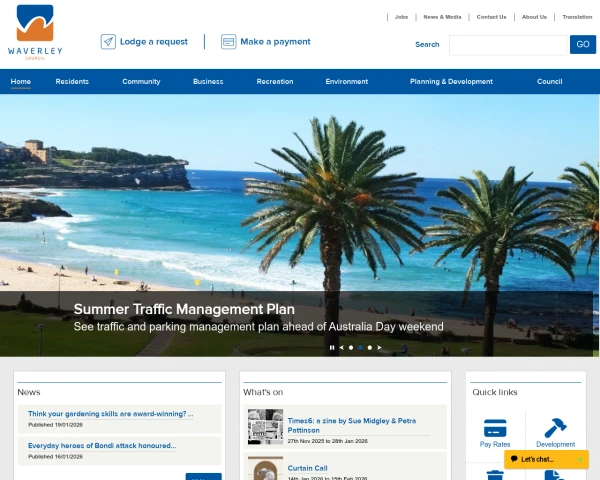Open the Planning & Development menu
600x480 pixels.
[451, 82]
